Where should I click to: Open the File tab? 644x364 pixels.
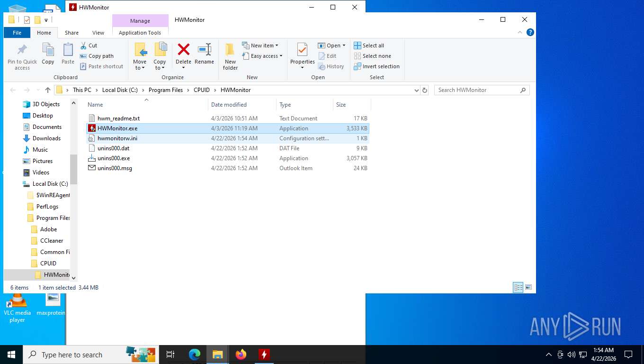point(17,33)
